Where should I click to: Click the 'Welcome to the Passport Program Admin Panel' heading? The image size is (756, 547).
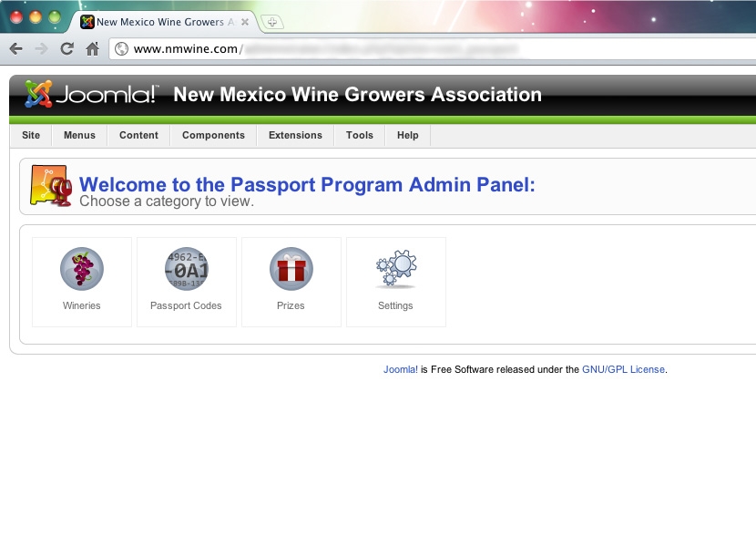[307, 184]
